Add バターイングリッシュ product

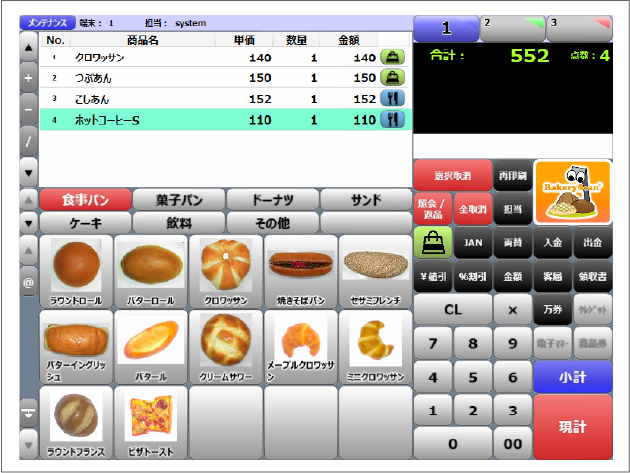click(x=76, y=348)
